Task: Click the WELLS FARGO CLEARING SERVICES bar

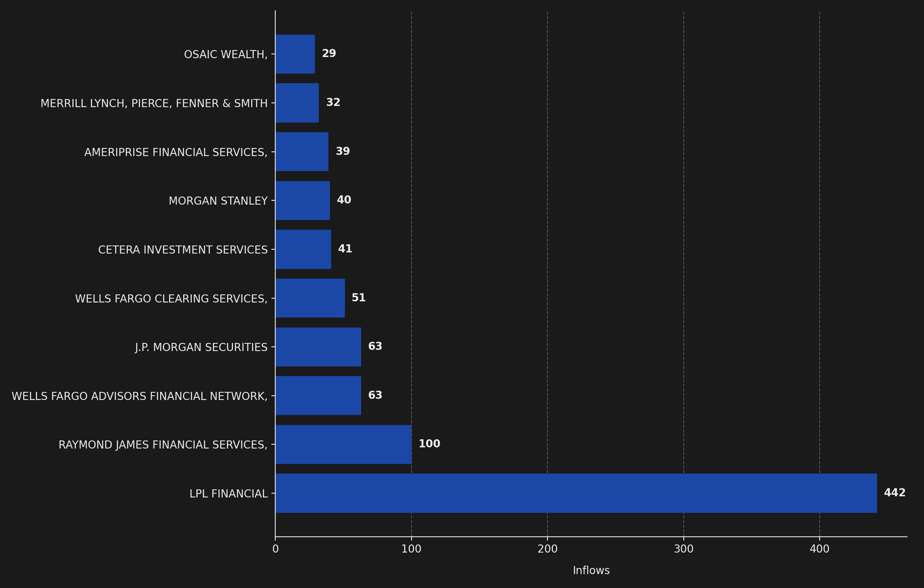Action: coord(310,298)
